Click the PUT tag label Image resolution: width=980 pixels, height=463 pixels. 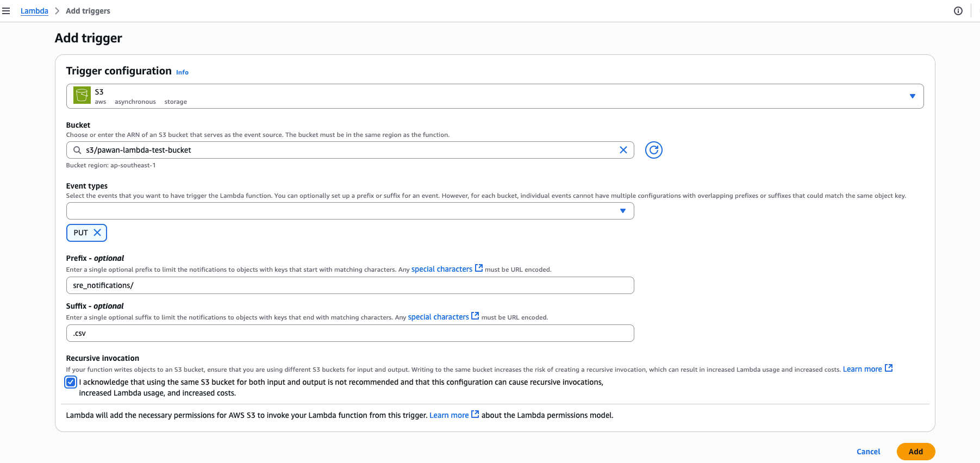(x=80, y=233)
